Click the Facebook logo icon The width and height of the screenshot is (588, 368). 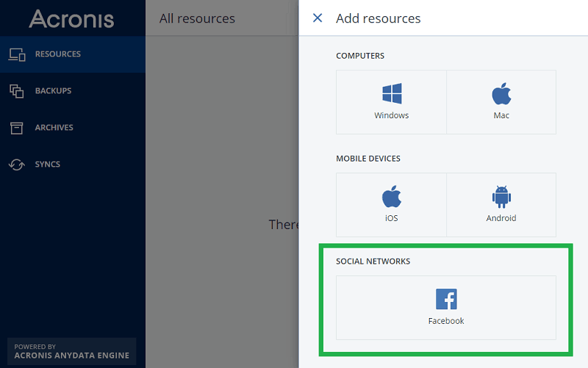[446, 299]
